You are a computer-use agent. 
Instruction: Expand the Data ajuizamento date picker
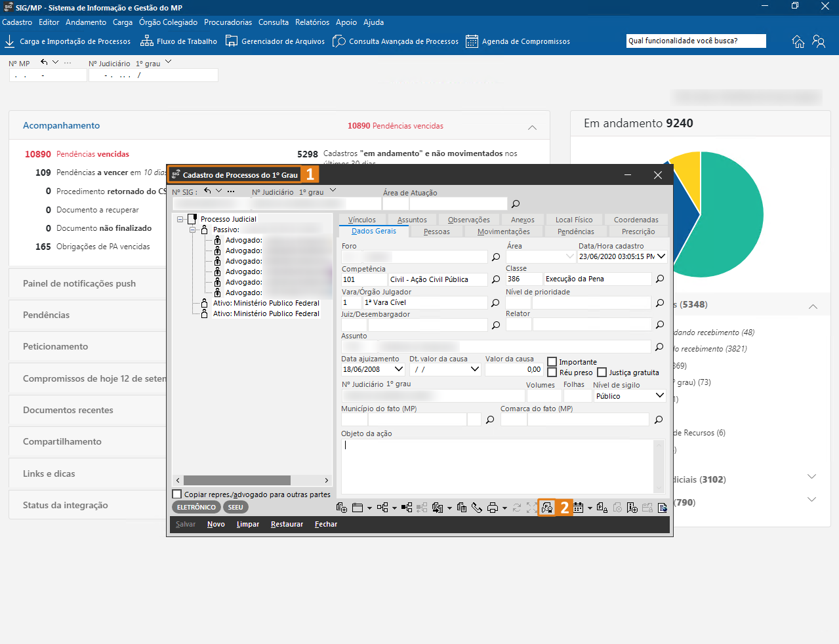(x=398, y=369)
